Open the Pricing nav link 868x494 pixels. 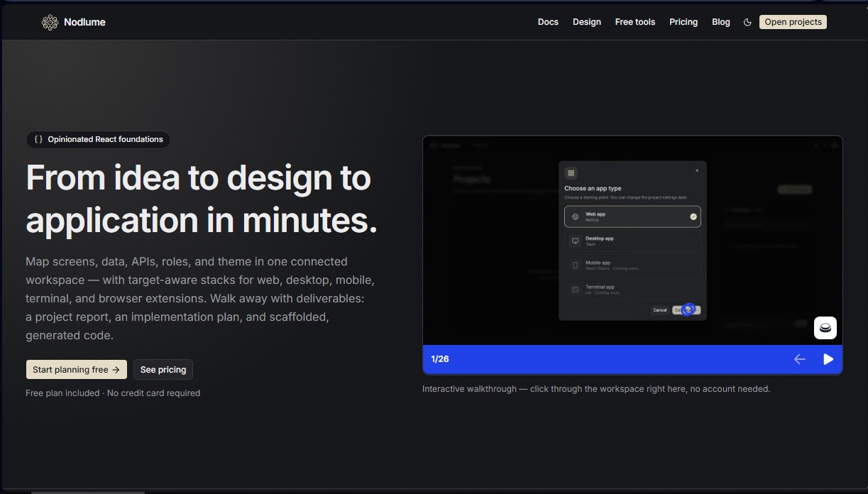point(683,22)
